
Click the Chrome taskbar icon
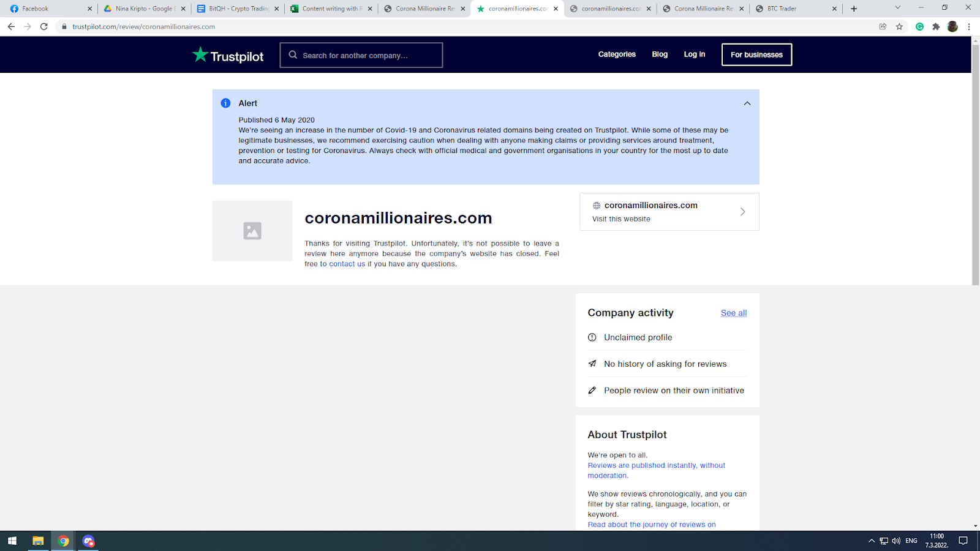[63, 541]
